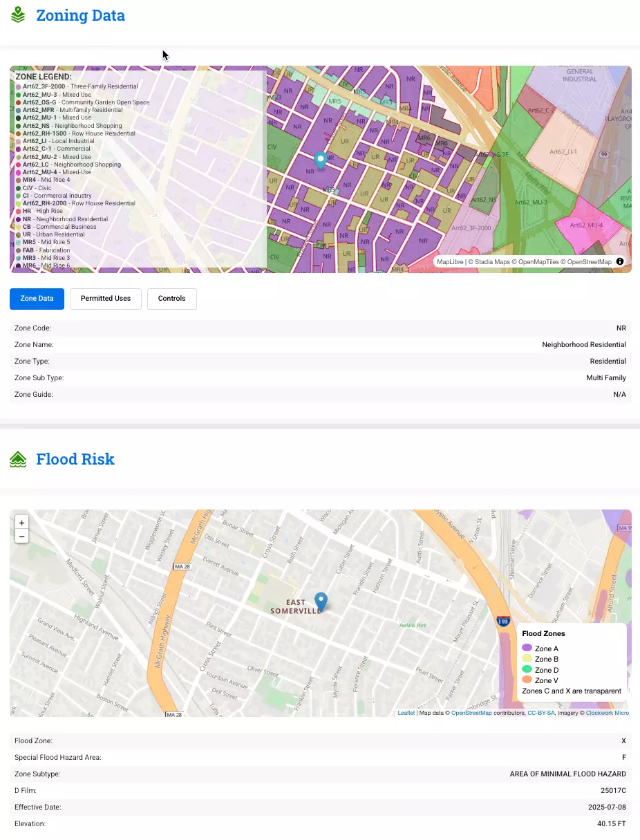The width and height of the screenshot is (640, 840).
Task: Click the Flood Risk water house icon
Action: point(18,459)
